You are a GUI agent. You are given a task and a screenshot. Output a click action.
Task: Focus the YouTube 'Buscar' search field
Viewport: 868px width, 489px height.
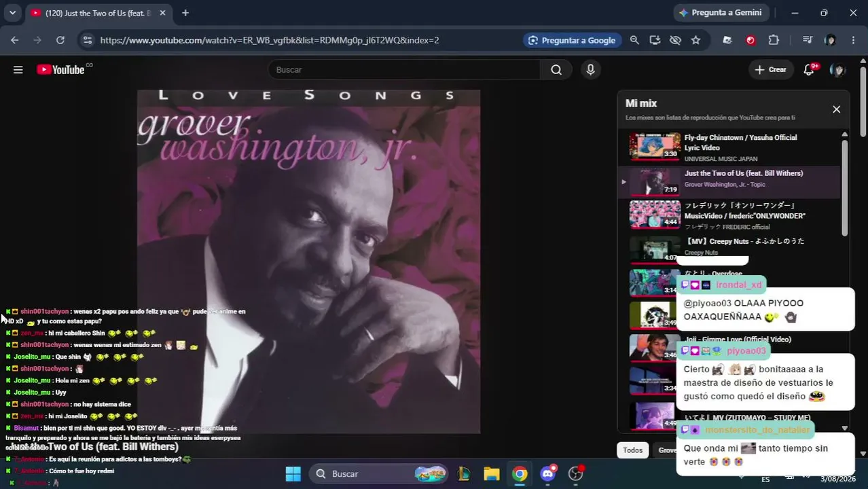404,69
